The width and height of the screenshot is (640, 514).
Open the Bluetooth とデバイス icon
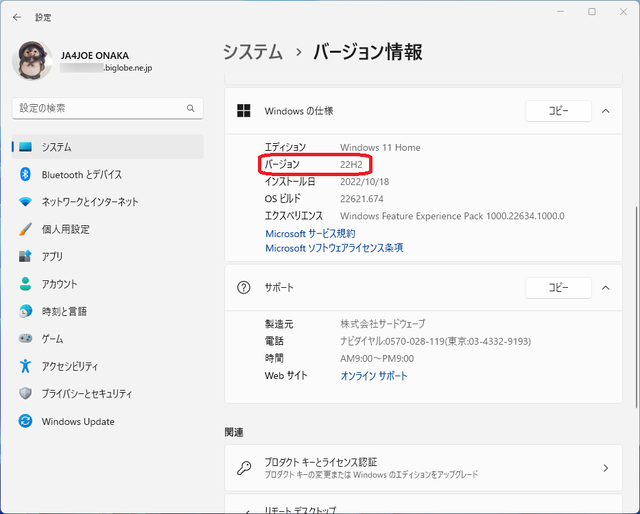pos(25,174)
